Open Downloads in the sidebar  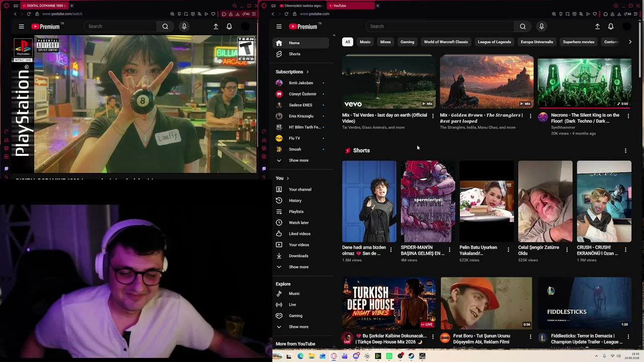301,256
